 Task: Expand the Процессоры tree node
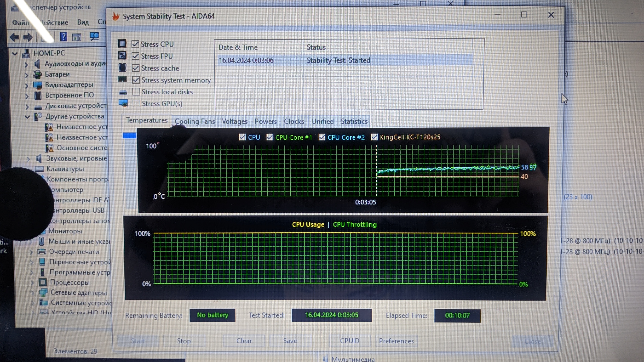pos(32,283)
